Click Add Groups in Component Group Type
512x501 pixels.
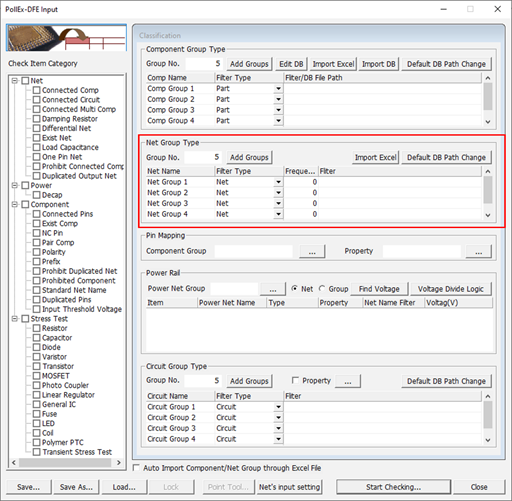click(x=249, y=64)
